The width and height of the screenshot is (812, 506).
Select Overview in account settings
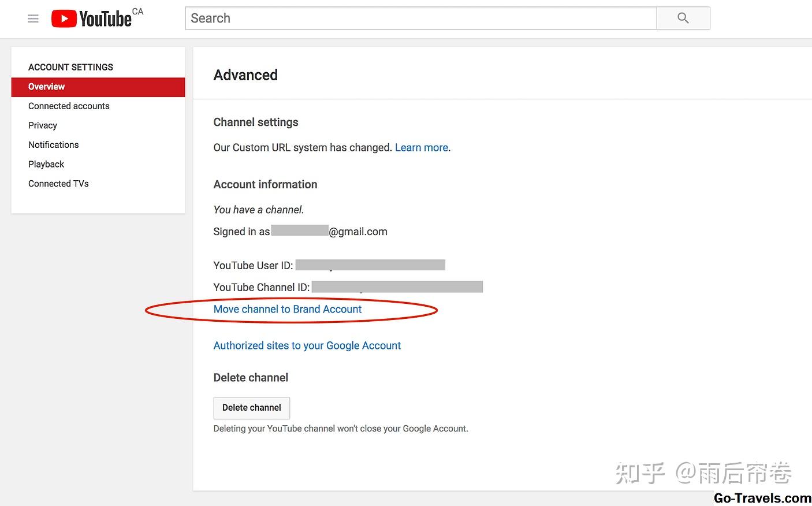(x=98, y=87)
